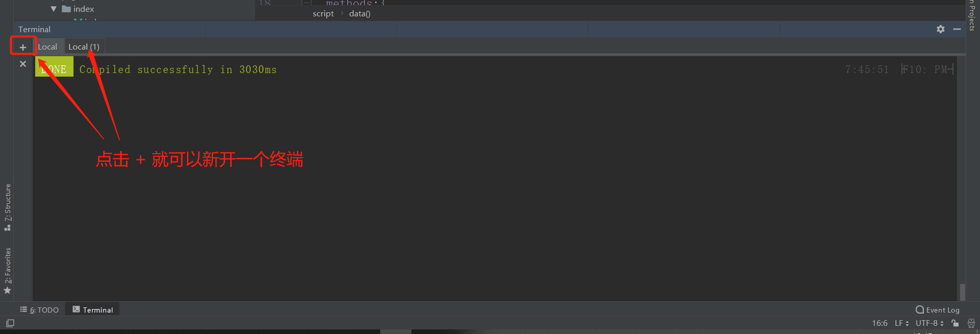Open the UTF-8 file encoding dropdown
The height and width of the screenshot is (334, 980).
tap(929, 323)
